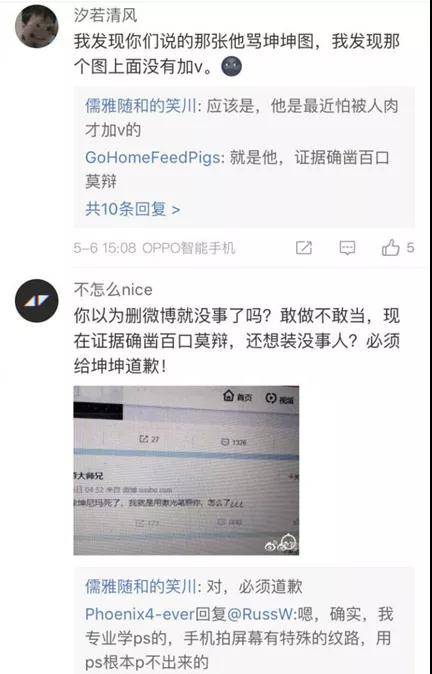The height and width of the screenshot is (674, 432).
Task: Tap the 5 likes count
Action: click(410, 248)
